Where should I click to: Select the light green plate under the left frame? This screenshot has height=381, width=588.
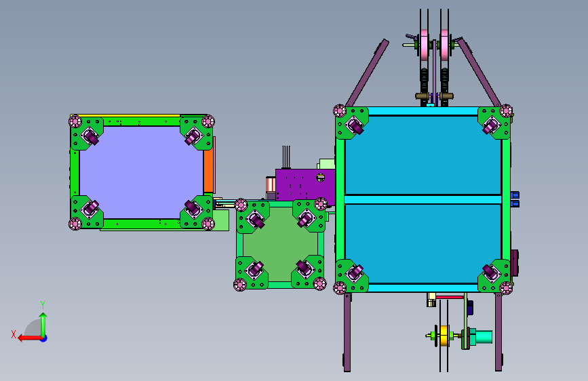coord(221,220)
